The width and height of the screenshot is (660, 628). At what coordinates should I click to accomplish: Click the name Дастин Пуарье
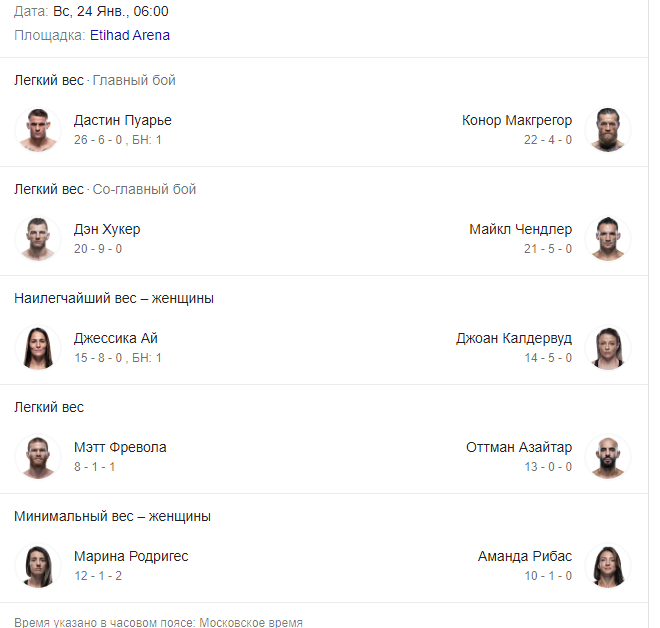click(123, 120)
